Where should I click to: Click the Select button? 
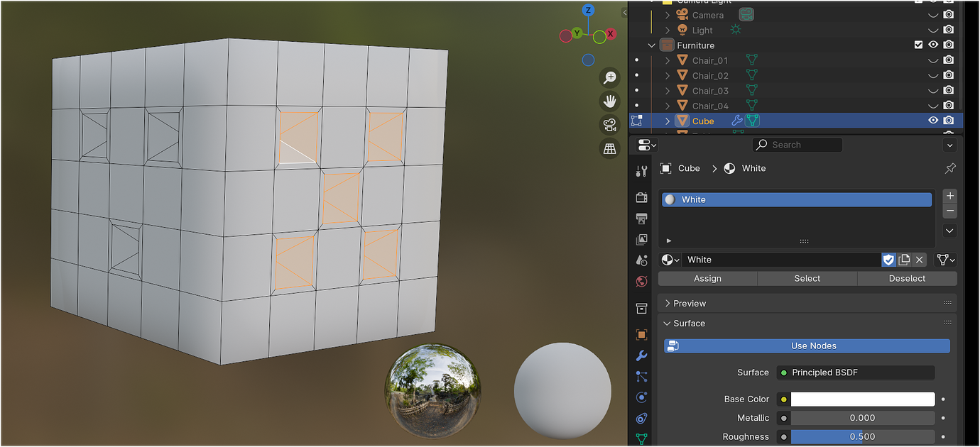807,278
